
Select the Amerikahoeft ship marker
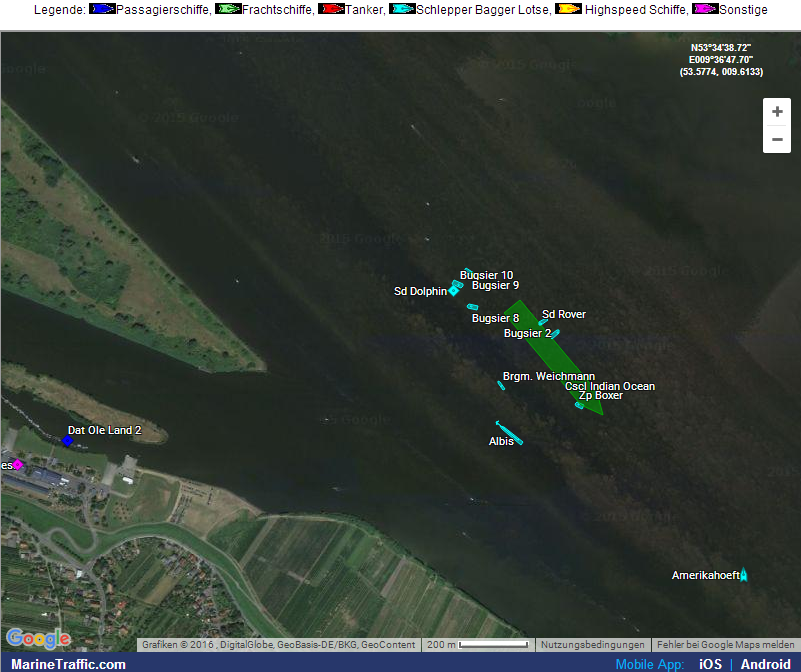click(x=743, y=575)
